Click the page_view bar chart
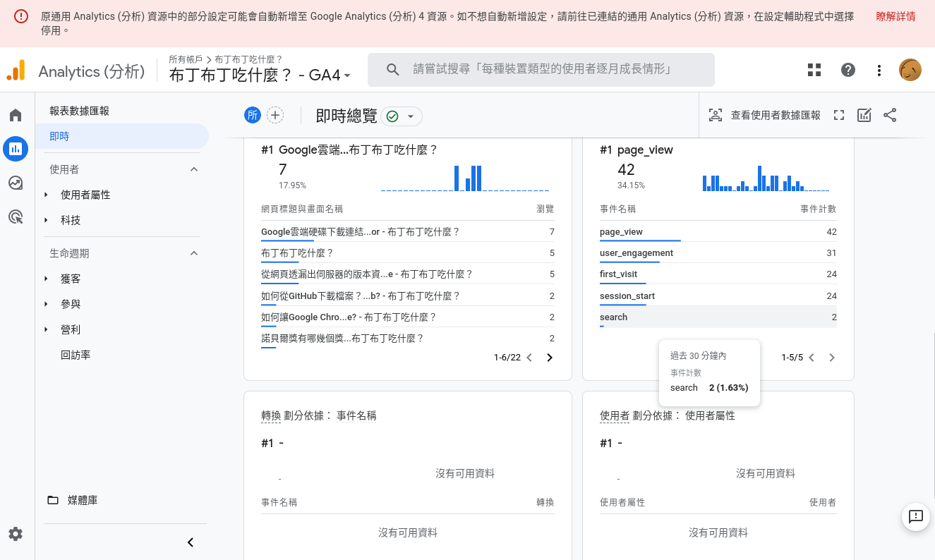This screenshot has height=560, width=935. [x=766, y=178]
